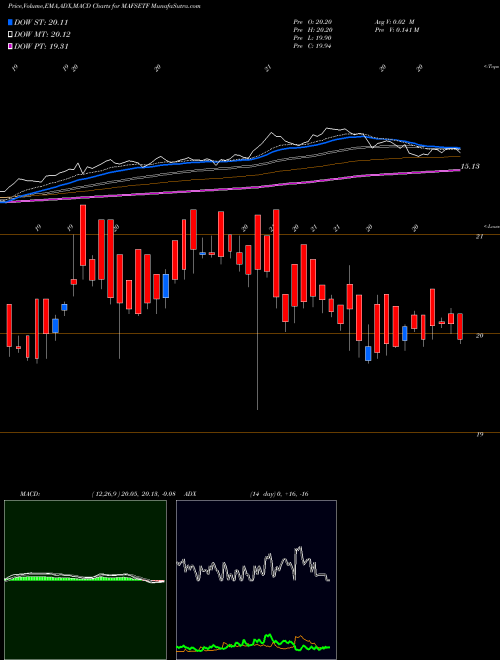
Task: Open the green MACD indicator panel
Action: pos(85,580)
